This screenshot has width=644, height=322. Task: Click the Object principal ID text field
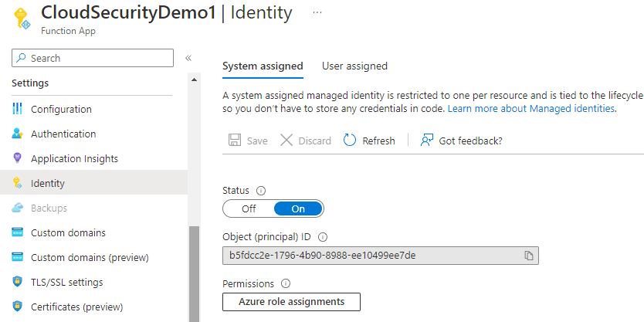point(381,256)
